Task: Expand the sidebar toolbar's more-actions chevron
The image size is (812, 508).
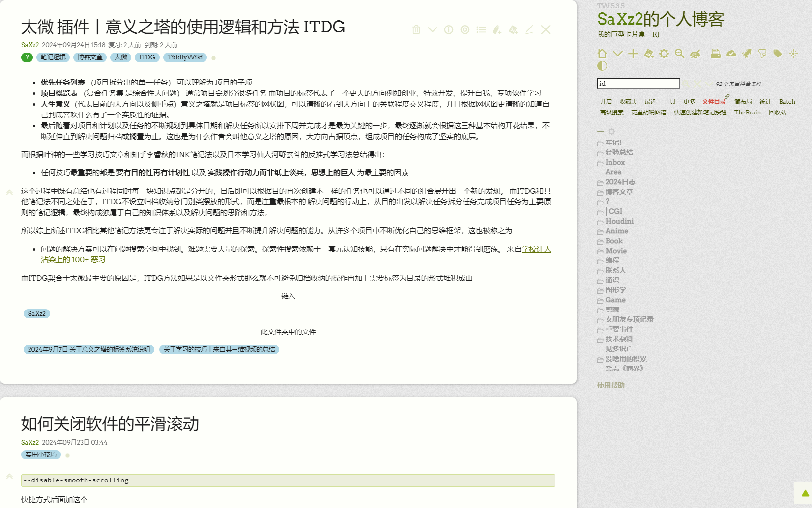Action: [618, 54]
